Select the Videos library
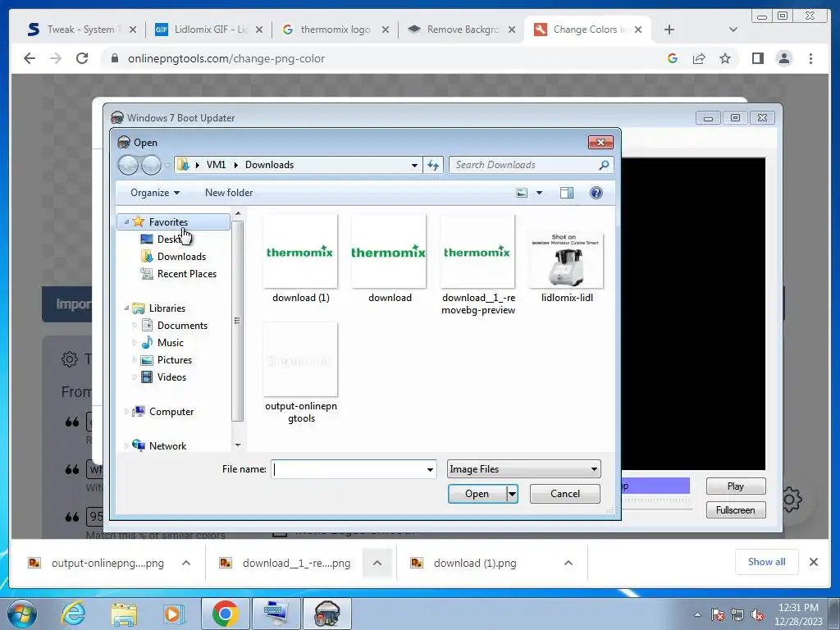 click(171, 377)
